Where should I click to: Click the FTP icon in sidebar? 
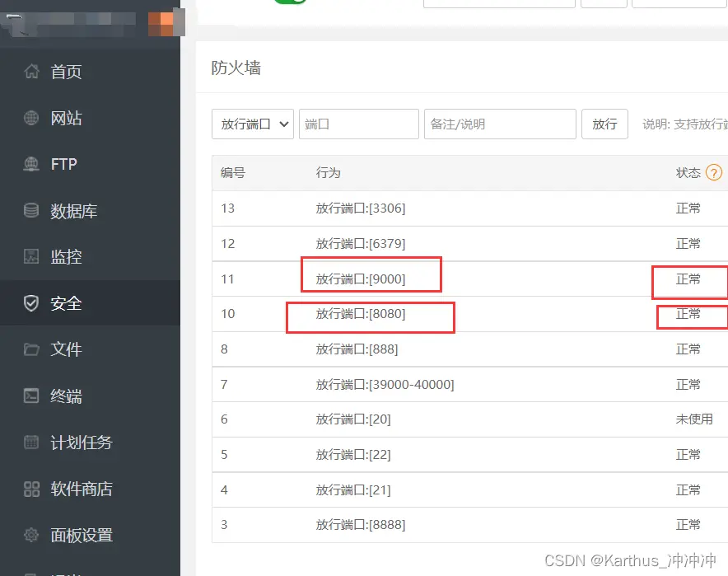point(31,164)
